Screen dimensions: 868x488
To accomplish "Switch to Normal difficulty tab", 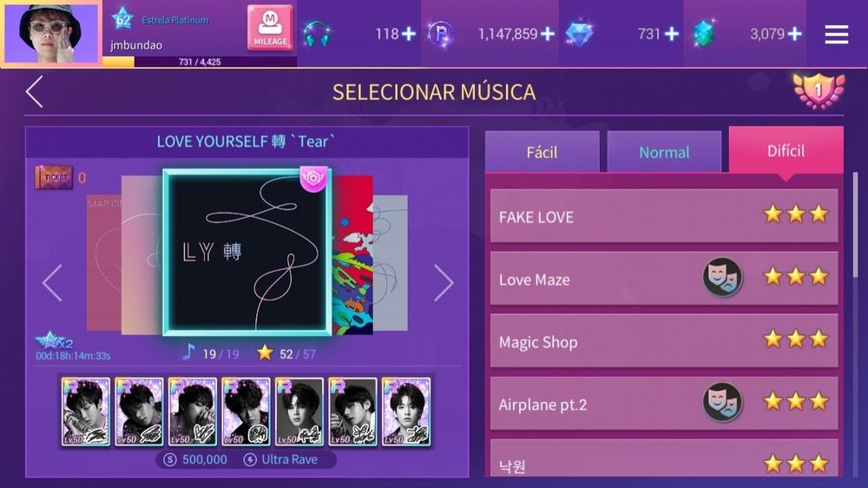I will pyautogui.click(x=664, y=152).
